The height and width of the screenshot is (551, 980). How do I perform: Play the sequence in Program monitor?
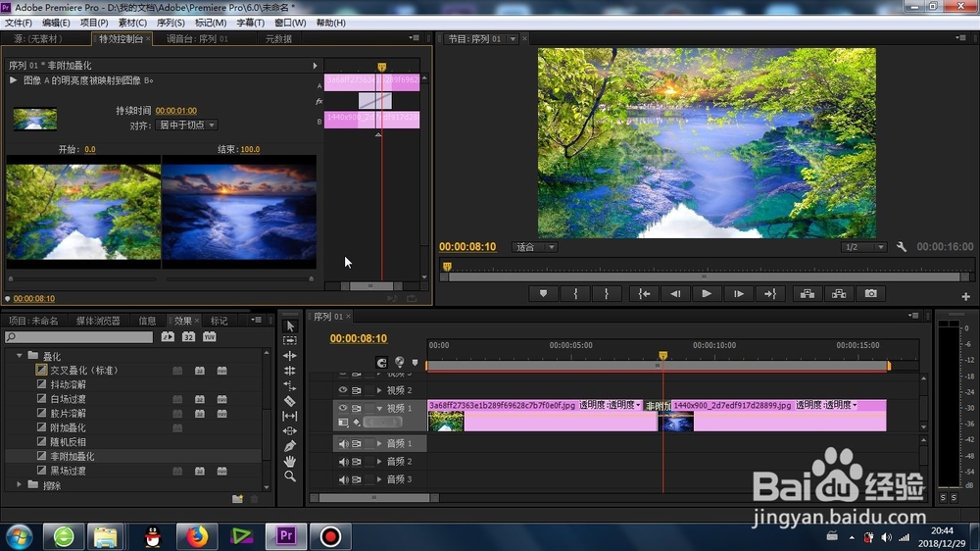coord(707,293)
